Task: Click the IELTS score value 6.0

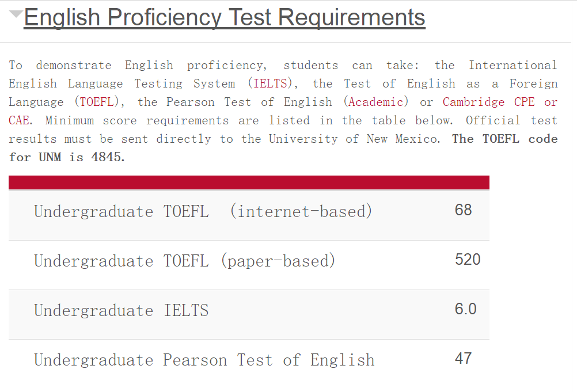Action: [465, 309]
